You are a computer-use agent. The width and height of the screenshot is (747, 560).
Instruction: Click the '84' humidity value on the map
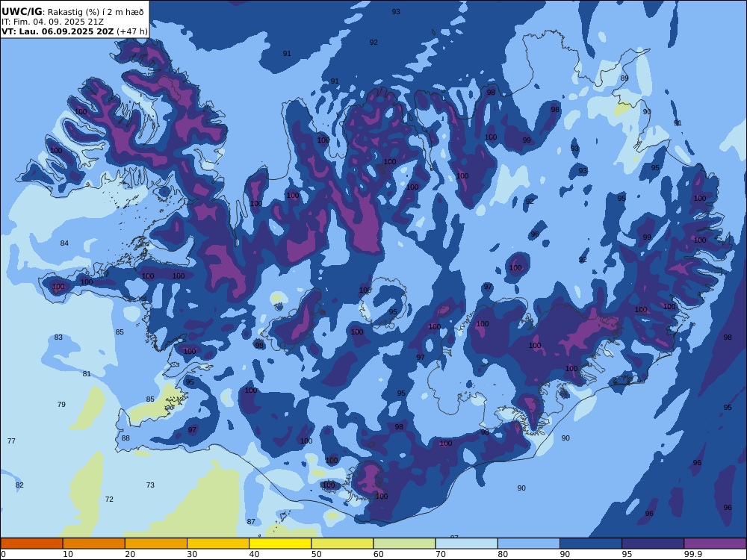(64, 243)
